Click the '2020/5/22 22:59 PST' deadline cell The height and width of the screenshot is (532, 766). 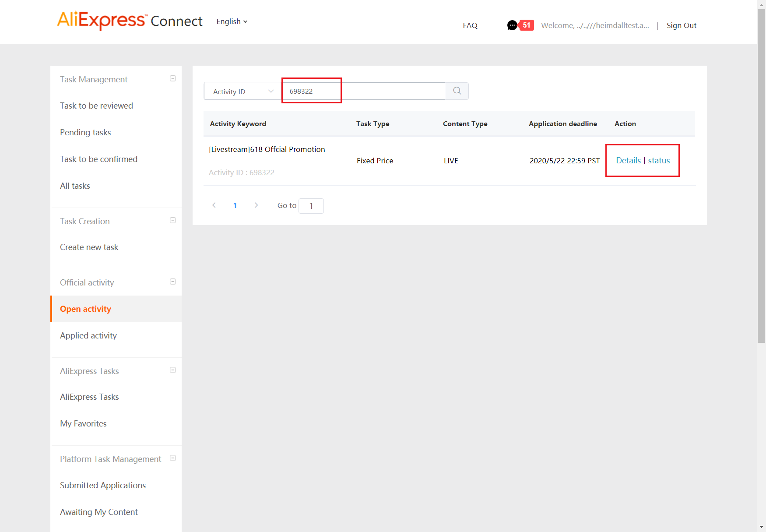point(565,161)
